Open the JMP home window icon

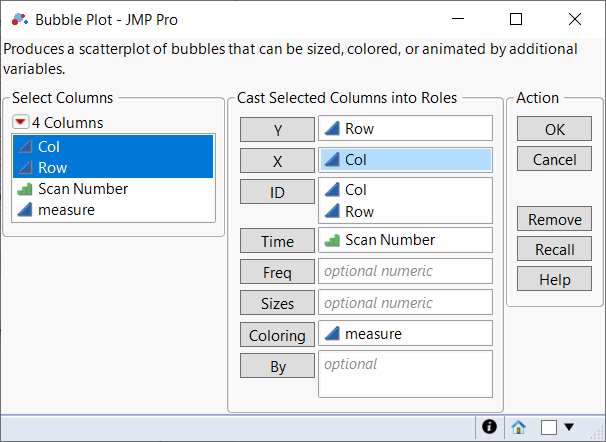point(518,427)
